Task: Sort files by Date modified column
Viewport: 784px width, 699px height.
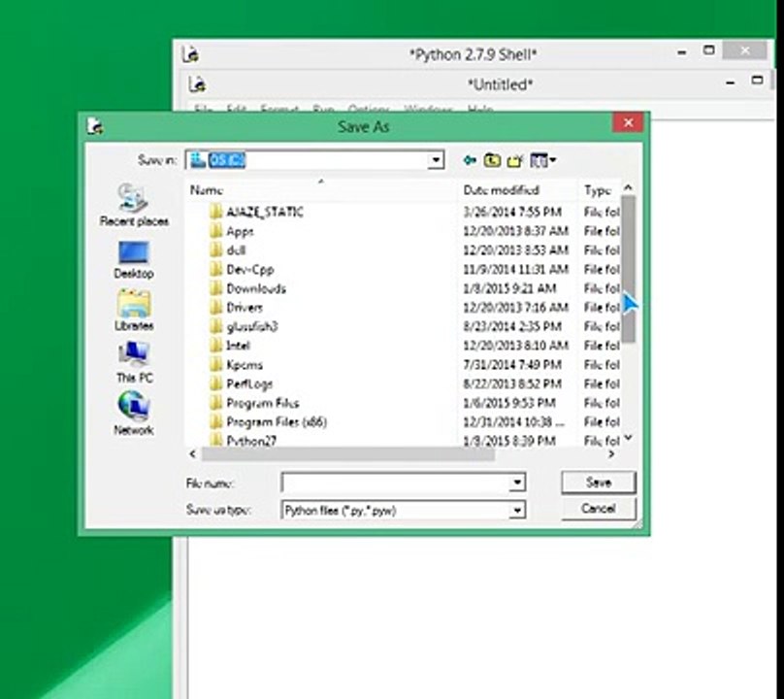Action: 517,190
